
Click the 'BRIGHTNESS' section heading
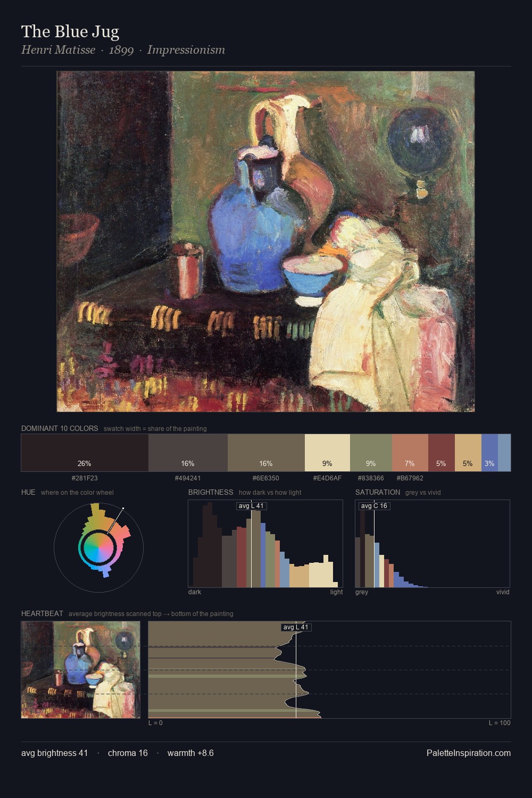tap(211, 492)
